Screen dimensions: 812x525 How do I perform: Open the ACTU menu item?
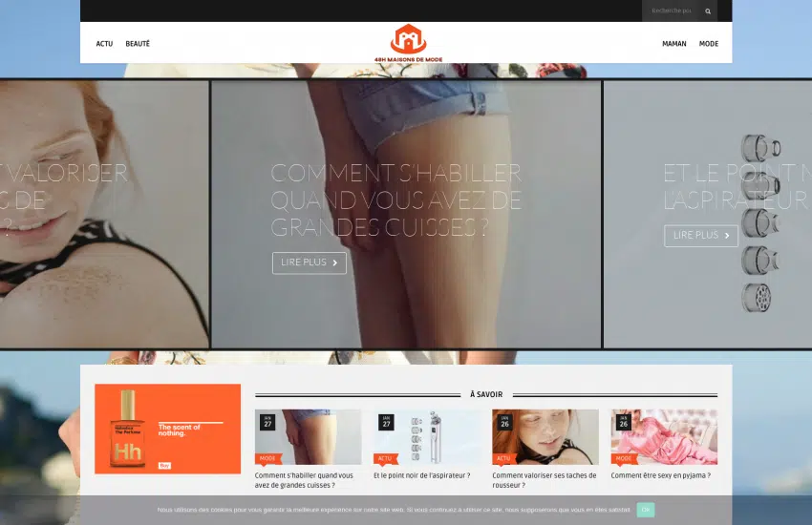104,44
